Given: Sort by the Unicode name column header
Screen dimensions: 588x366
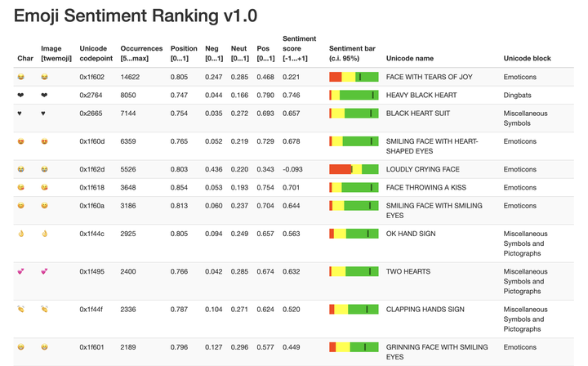Looking at the screenshot, I should click(410, 58).
